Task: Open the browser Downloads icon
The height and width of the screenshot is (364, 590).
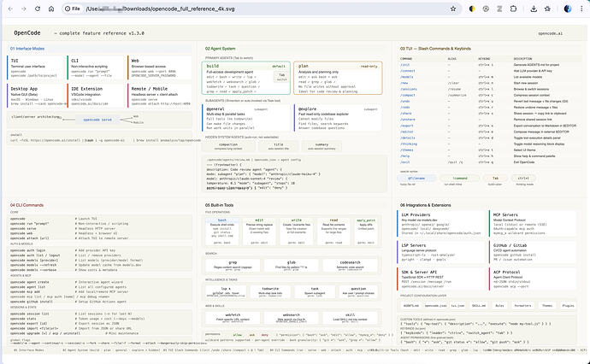Action: tap(534, 9)
